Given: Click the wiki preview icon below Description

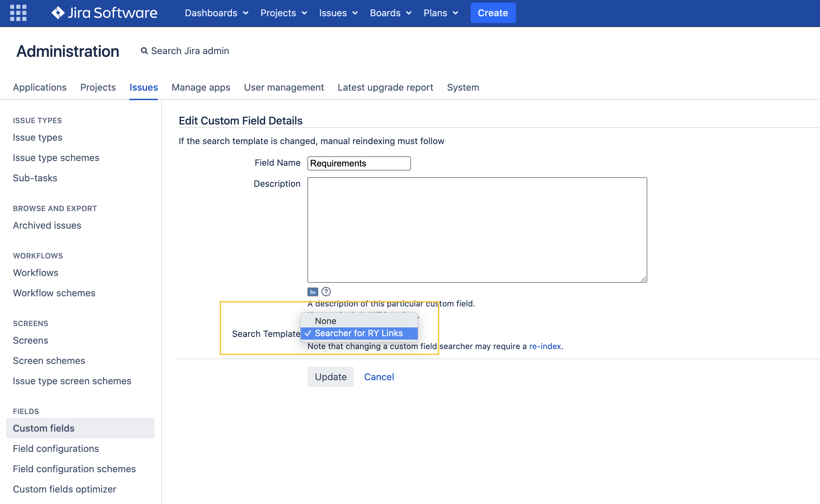Looking at the screenshot, I should (312, 292).
